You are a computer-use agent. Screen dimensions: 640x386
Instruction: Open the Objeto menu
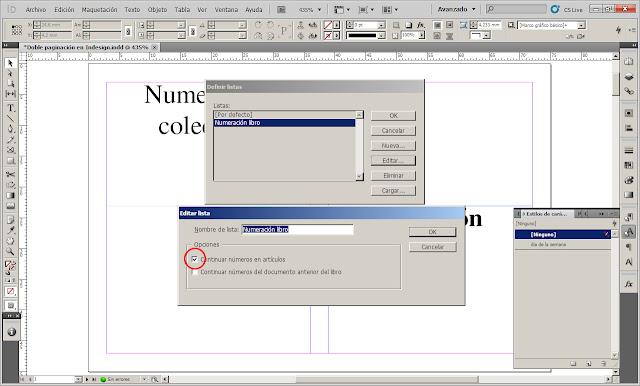click(x=157, y=9)
